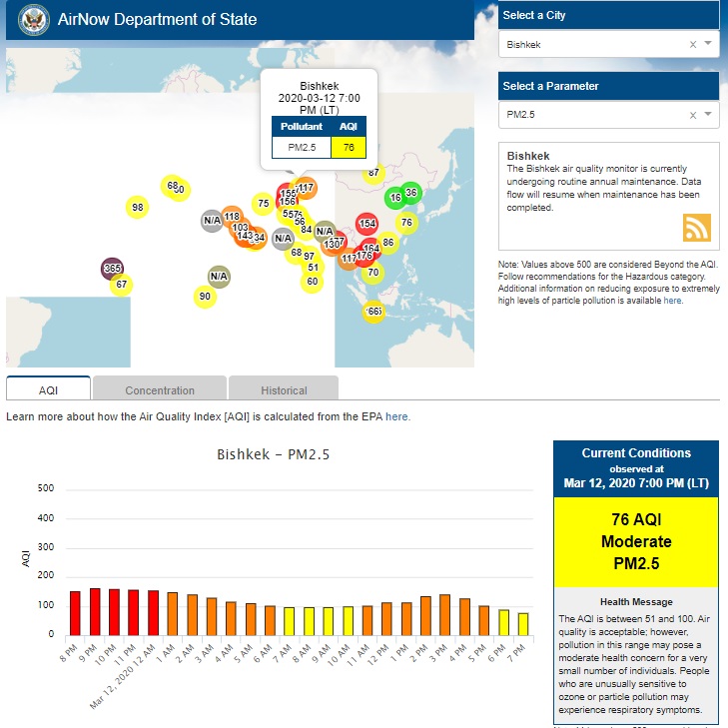Expand the Select a Parameter dropdown arrow
Image resolution: width=728 pixels, height=728 pixels.
click(708, 115)
